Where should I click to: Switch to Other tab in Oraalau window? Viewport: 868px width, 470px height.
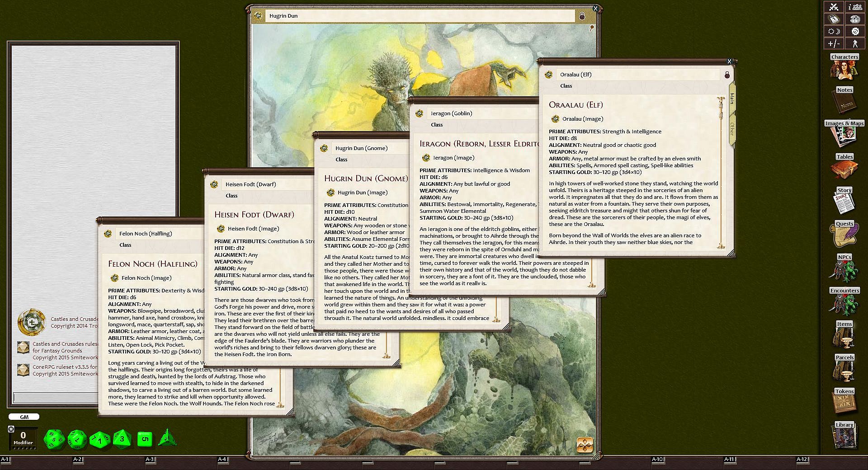(x=732, y=129)
